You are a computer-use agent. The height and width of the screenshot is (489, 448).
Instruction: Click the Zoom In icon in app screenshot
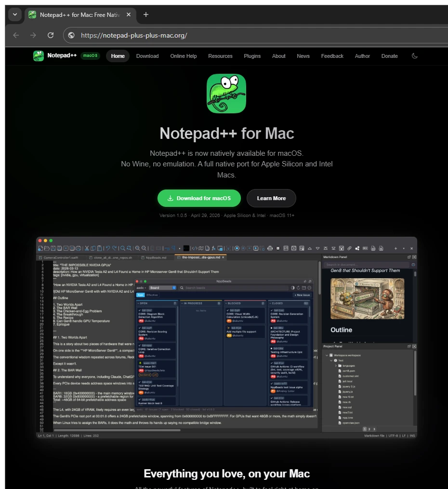click(x=137, y=248)
